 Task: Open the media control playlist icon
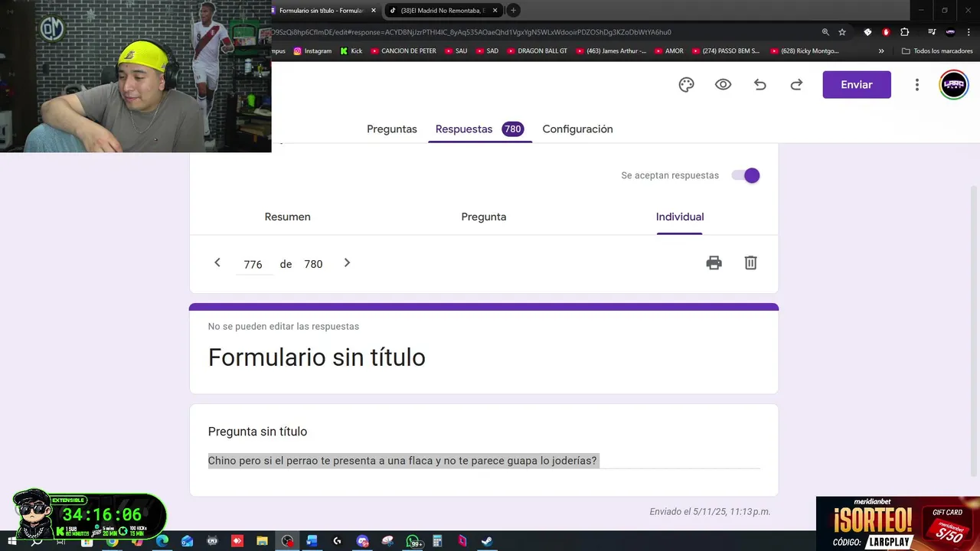click(932, 32)
